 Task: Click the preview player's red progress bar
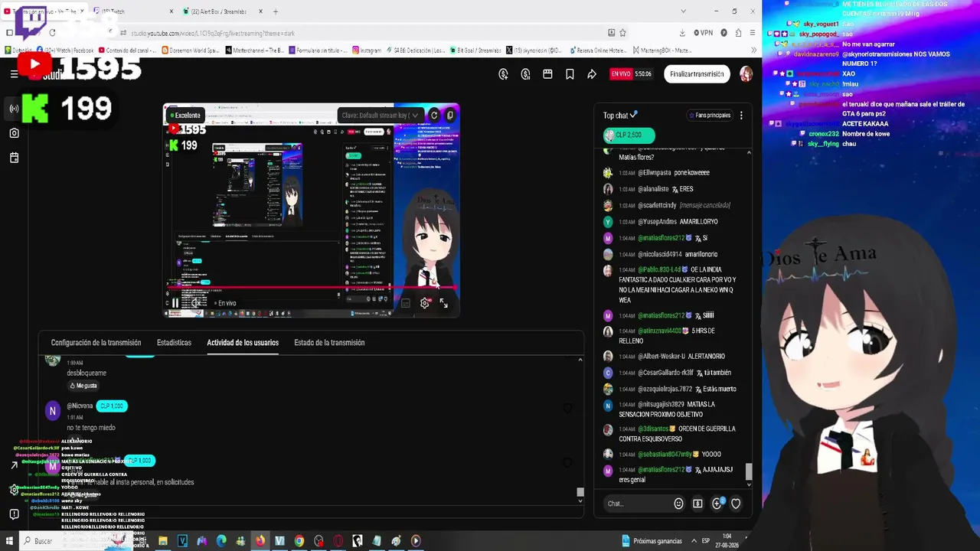[x=312, y=289]
